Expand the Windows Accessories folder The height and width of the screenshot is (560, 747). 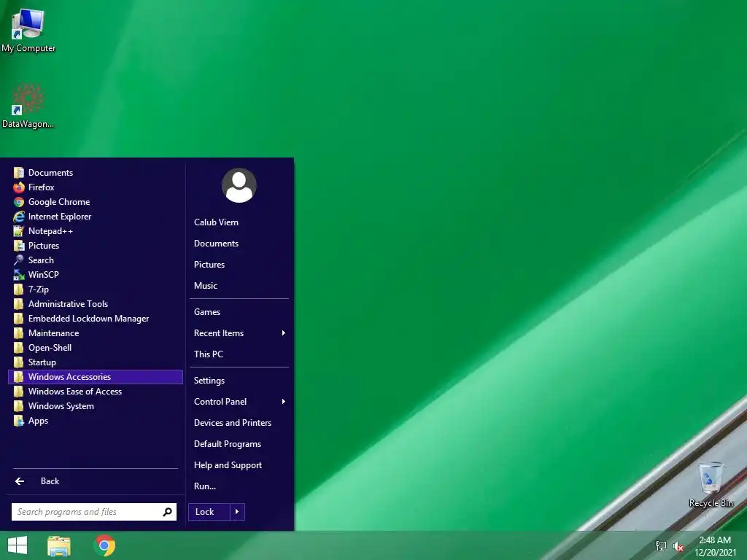[96, 377]
